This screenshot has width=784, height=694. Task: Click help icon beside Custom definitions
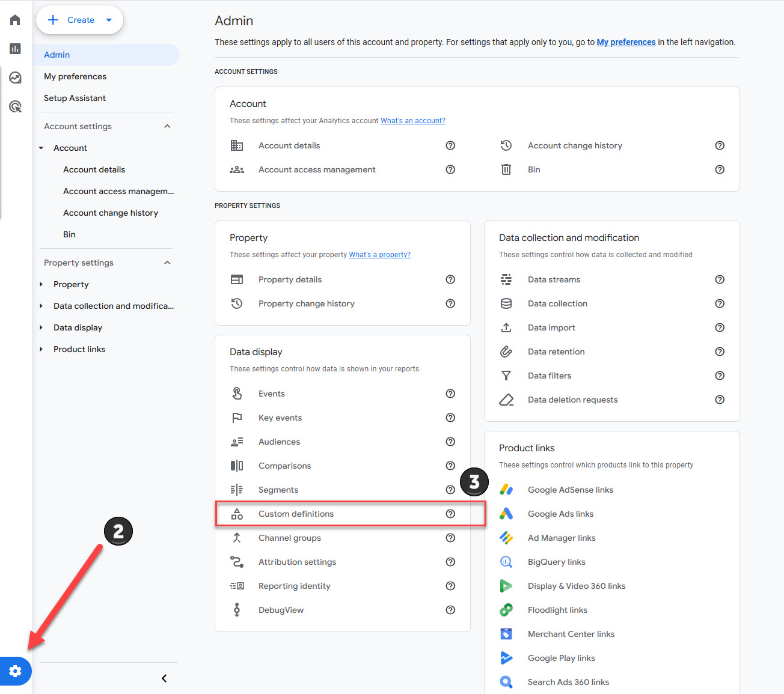coord(450,514)
